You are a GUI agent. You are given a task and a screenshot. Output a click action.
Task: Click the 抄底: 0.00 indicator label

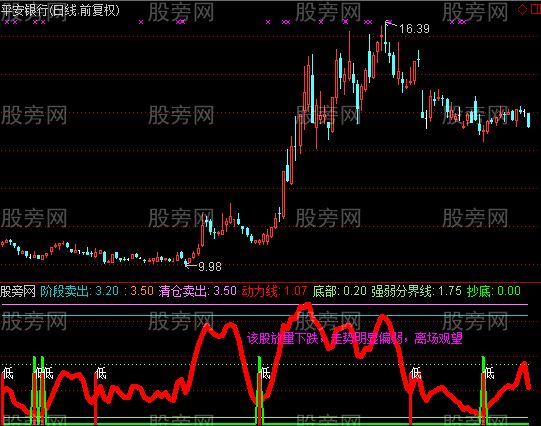coord(493,291)
